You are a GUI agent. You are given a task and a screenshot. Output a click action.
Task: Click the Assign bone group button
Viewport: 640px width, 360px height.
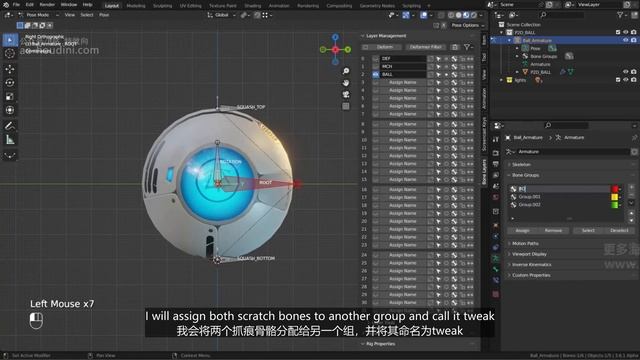tap(522, 231)
